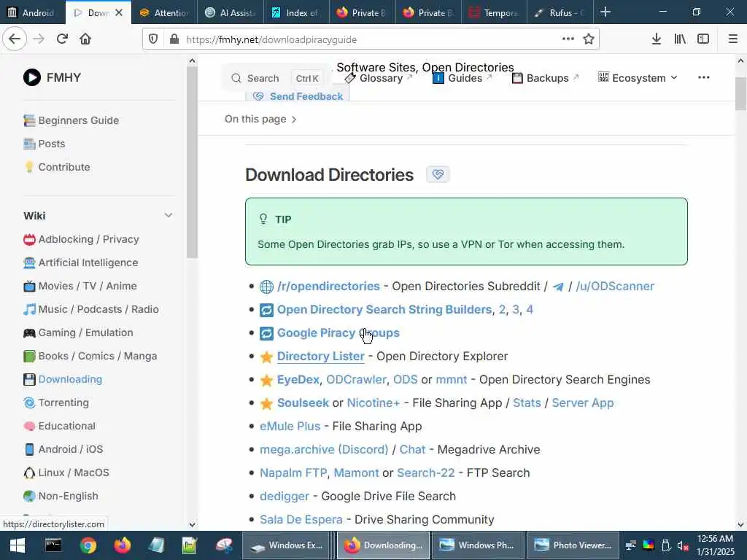This screenshot has width=747, height=560.
Task: Click Send Feedback button
Action: coord(298,96)
